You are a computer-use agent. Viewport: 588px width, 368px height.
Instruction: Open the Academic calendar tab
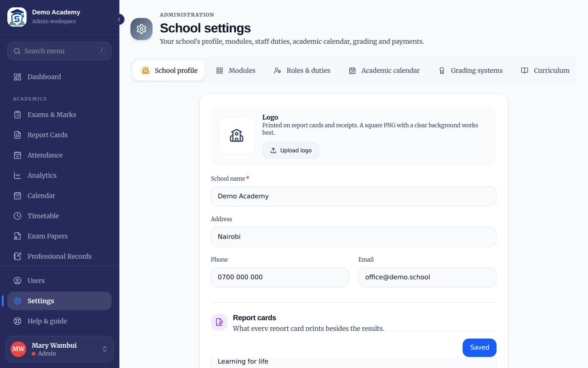pyautogui.click(x=384, y=71)
